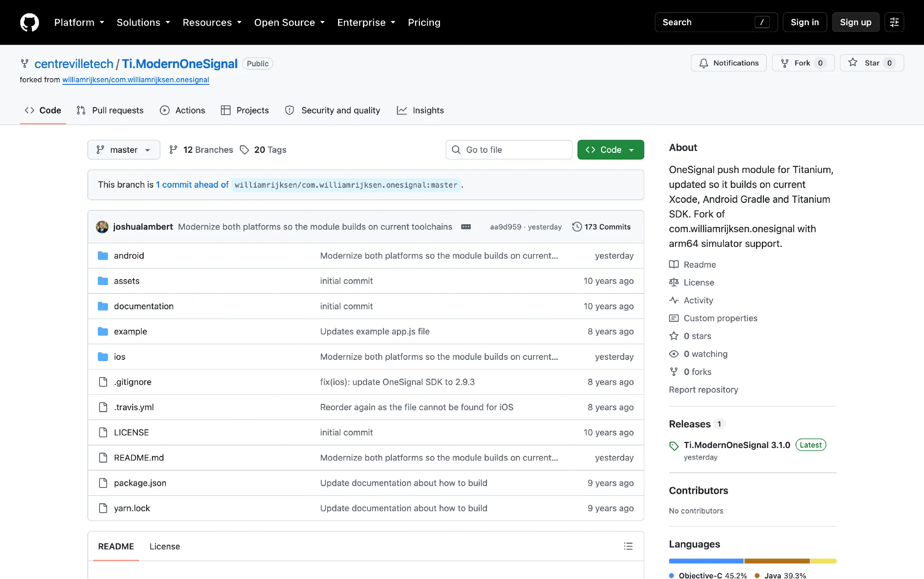The width and height of the screenshot is (924, 579).
Task: Expand the Platform menu
Action: pos(79,22)
